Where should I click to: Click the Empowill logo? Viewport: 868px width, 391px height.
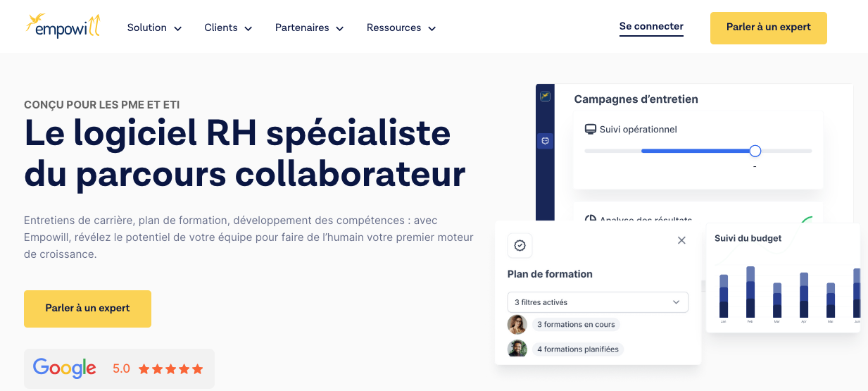pyautogui.click(x=63, y=26)
